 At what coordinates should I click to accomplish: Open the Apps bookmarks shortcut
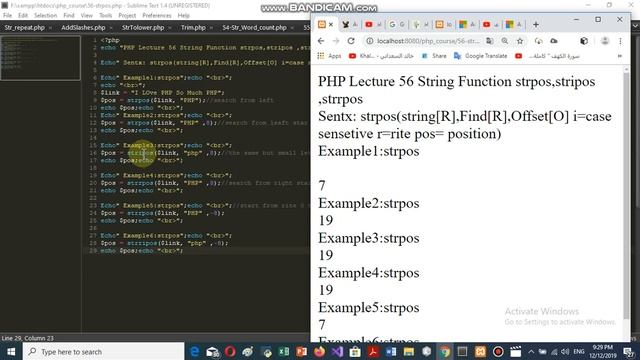(329, 56)
